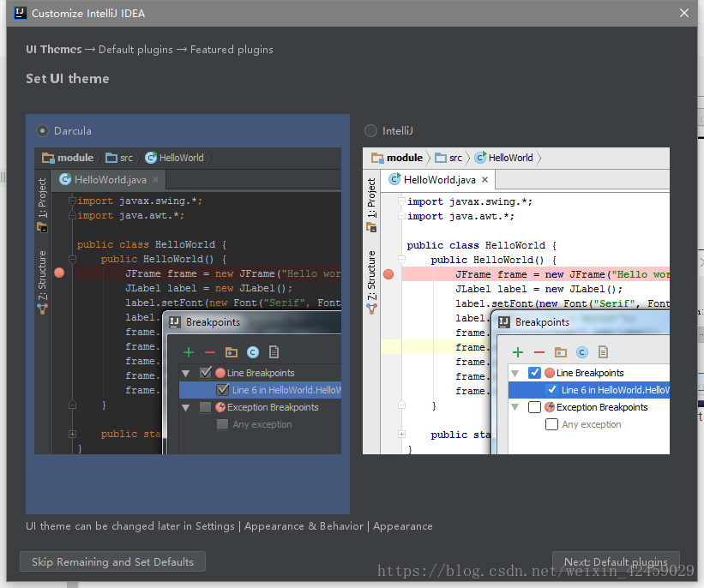Screen dimensions: 704x588
Task: Select HelloWorld.java tab in Darcula preview
Action: point(109,179)
